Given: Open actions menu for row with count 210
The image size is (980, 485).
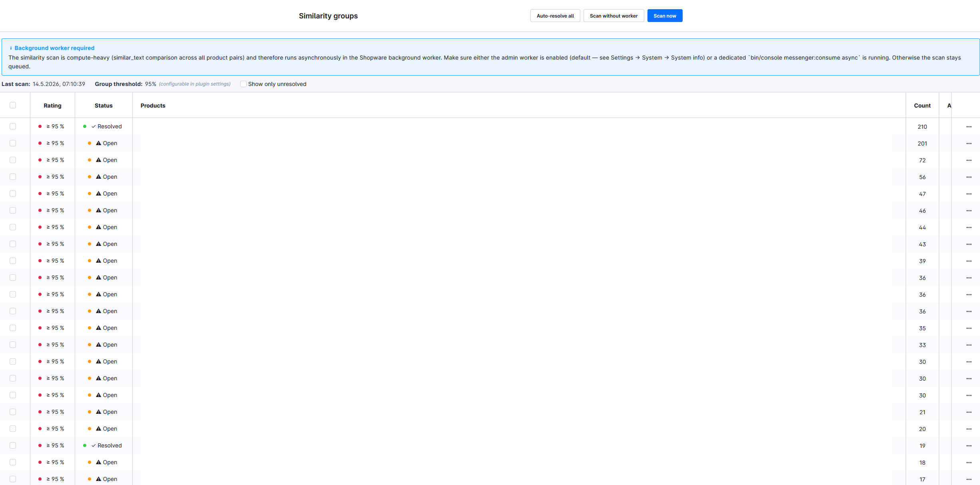Looking at the screenshot, I should (969, 127).
